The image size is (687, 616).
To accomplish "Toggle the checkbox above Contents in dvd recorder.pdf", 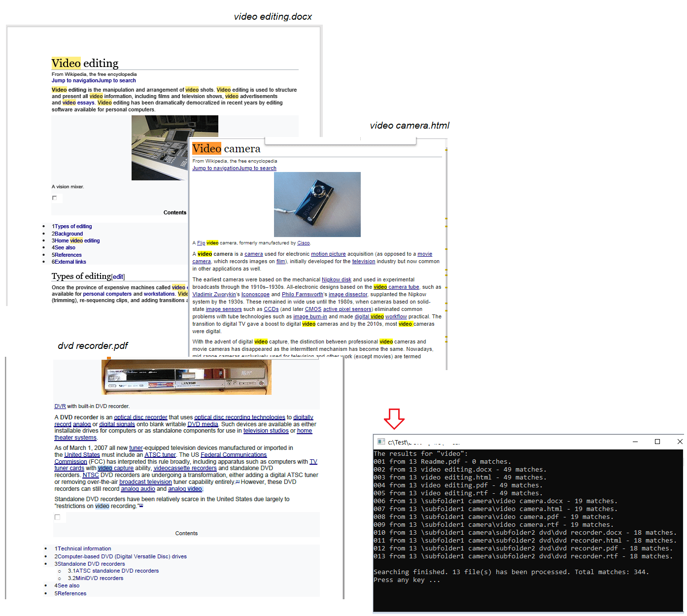I will click(x=57, y=517).
